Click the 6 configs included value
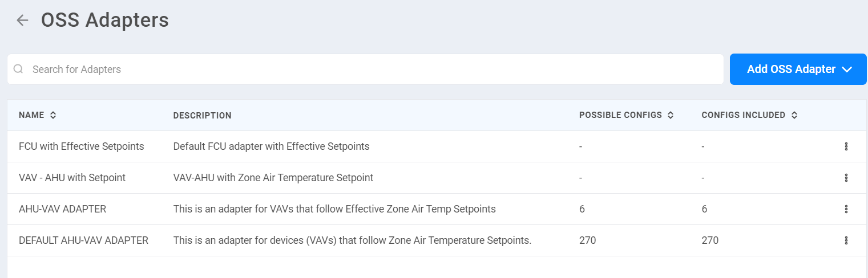868x278 pixels. pos(705,209)
